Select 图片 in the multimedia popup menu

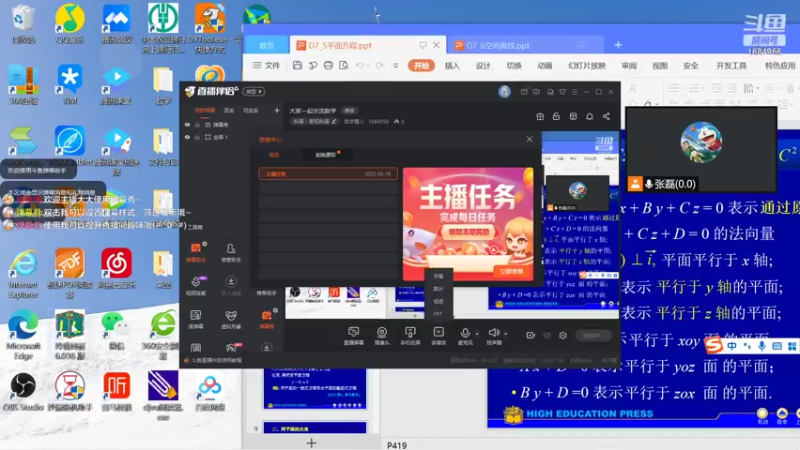[438, 289]
